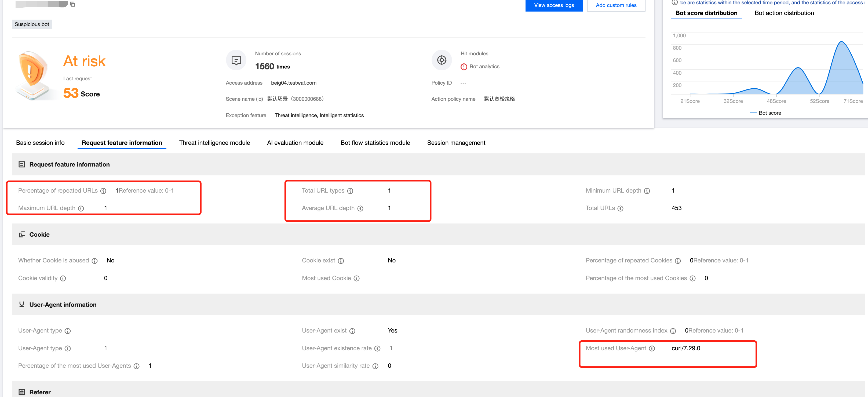The image size is (868, 397).
Task: Click info icon beside Total URL types
Action: [350, 191]
